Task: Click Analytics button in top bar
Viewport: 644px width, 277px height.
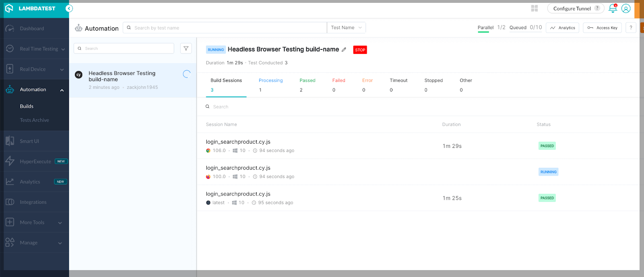Action: pos(563,28)
